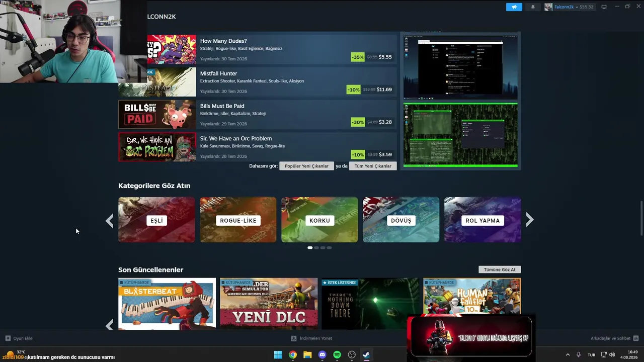Image resolution: width=644 pixels, height=362 pixels.
Task: Select the second category carousel page dot
Action: tap(316, 247)
